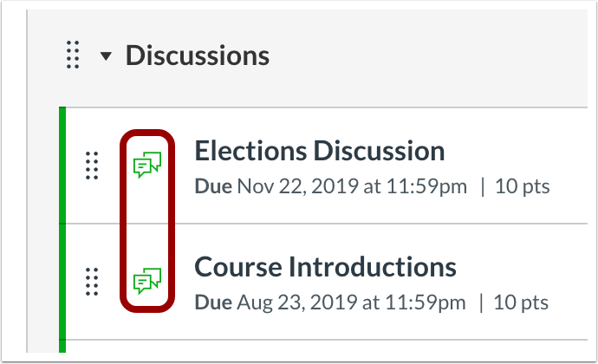
Task: Collapse the Discussions group with the triangle
Action: [x=106, y=56]
